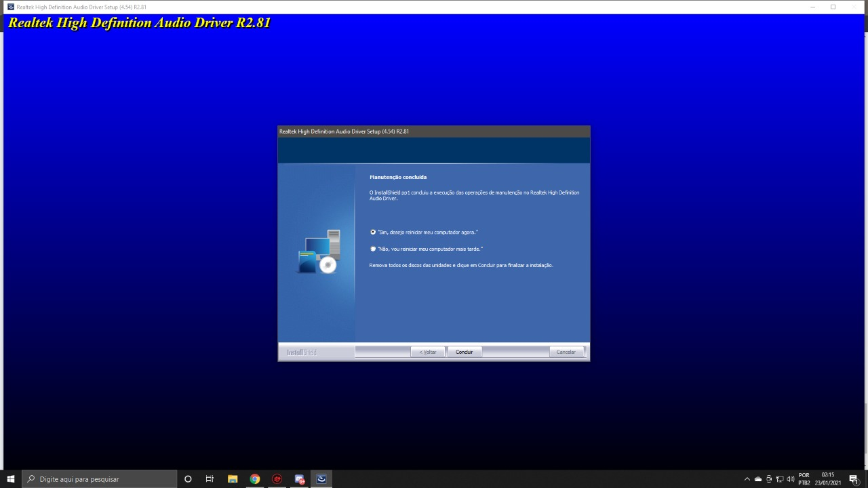Click the 'O InstallShield' maintenance description text

[x=474, y=195]
